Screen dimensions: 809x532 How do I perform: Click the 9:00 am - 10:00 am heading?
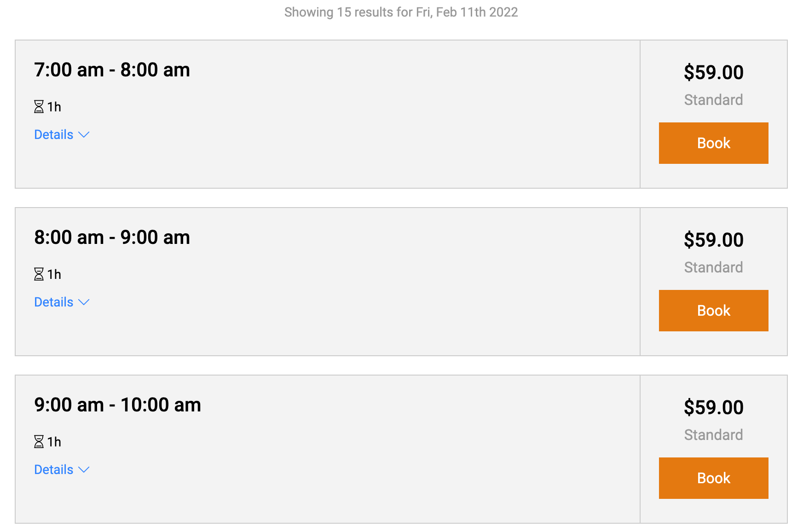pos(117,405)
